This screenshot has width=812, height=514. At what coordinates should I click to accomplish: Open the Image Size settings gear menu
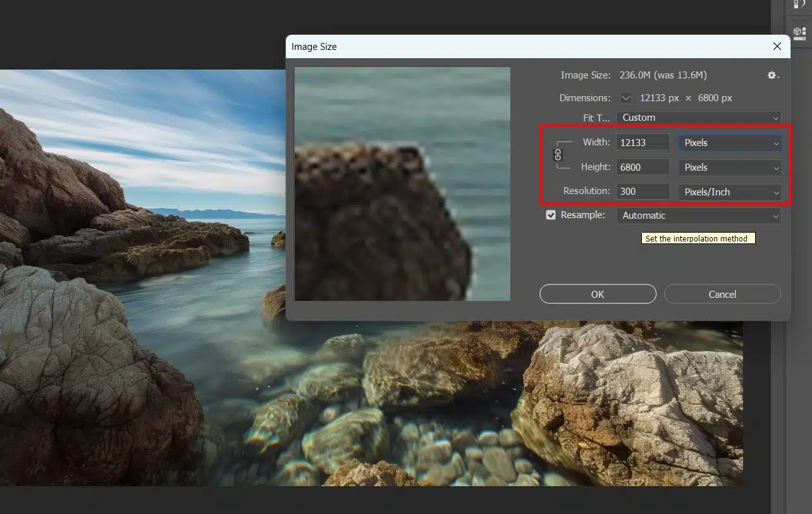click(x=773, y=75)
